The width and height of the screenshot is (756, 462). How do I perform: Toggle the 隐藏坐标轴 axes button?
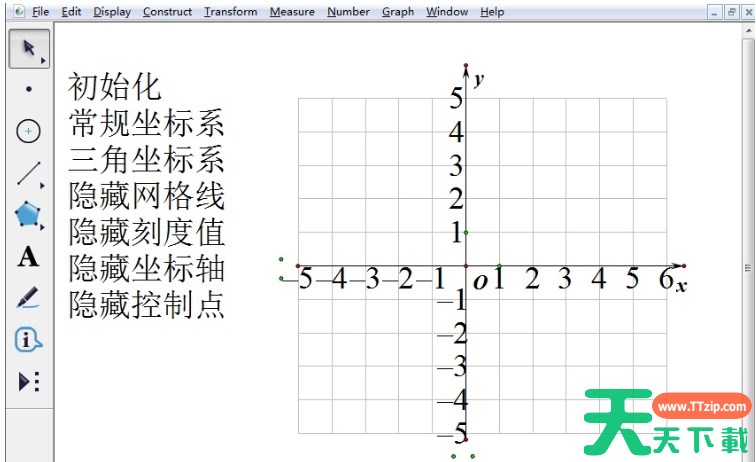point(146,268)
